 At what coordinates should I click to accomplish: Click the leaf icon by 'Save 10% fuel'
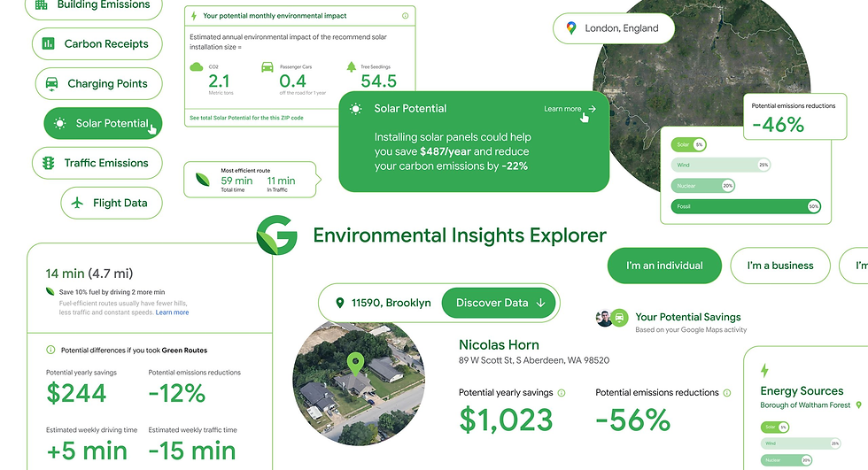point(50,291)
